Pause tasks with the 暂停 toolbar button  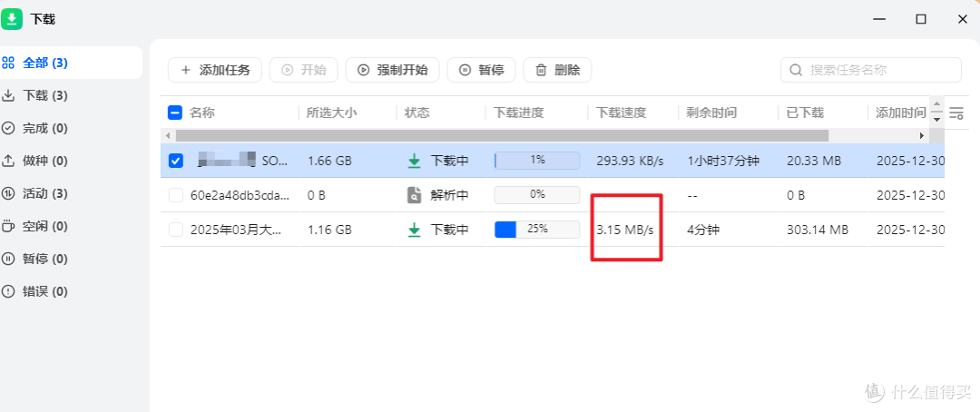(481, 70)
